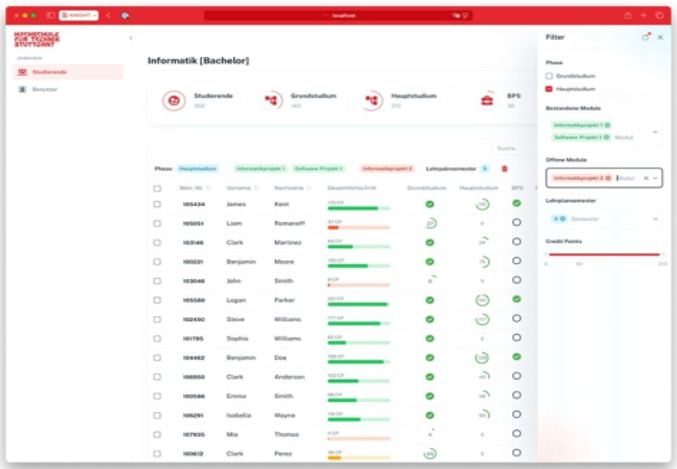Click the Grundstudium stat card icon
This screenshot has height=469, width=677.
point(271,101)
